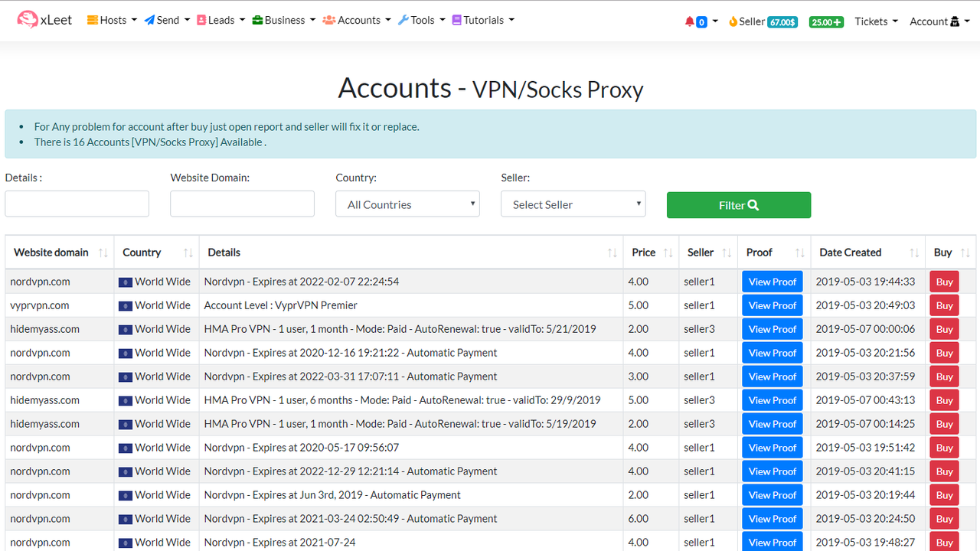980x551 pixels.
Task: Expand the Tickets dropdown
Action: (876, 21)
